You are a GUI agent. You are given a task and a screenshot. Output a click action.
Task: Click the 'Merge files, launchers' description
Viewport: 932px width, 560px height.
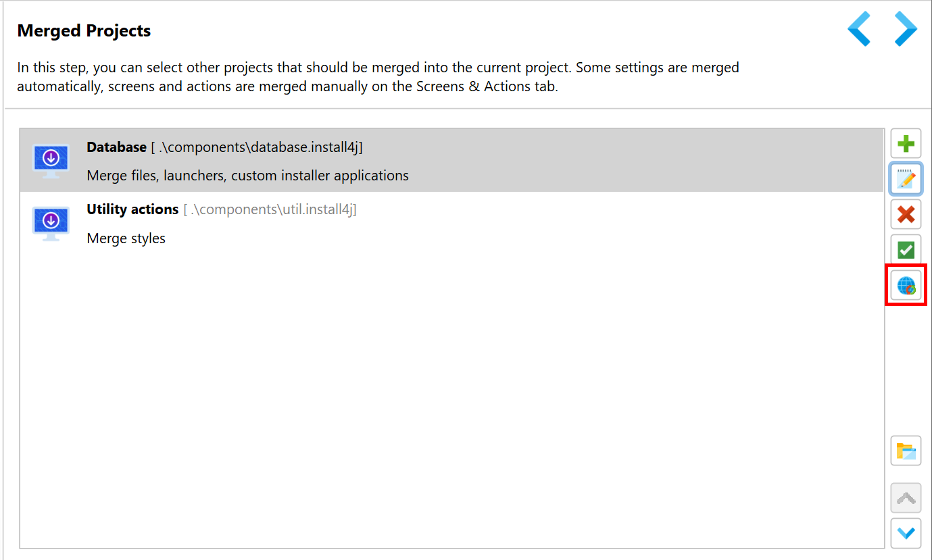click(247, 176)
